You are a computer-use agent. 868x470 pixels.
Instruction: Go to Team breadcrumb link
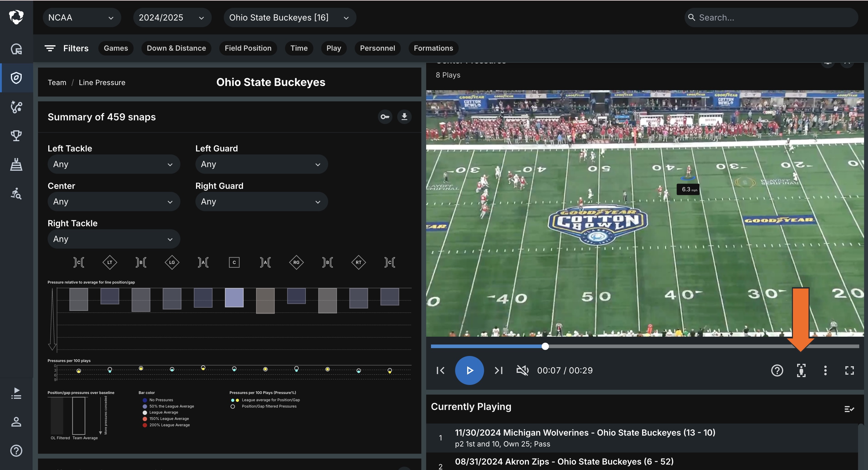[x=57, y=83]
